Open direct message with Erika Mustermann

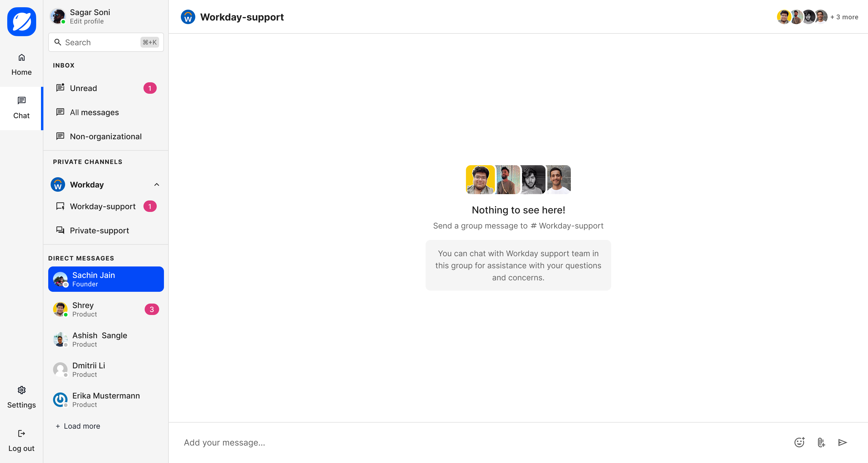point(106,400)
